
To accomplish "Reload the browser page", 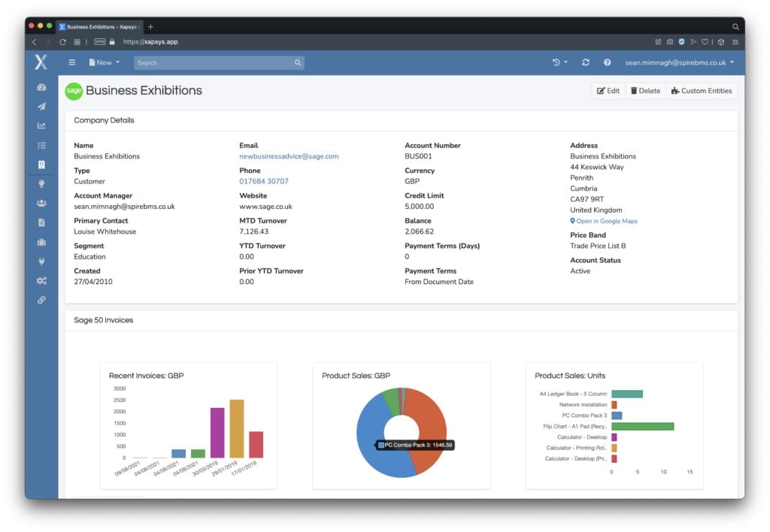I will pyautogui.click(x=63, y=42).
